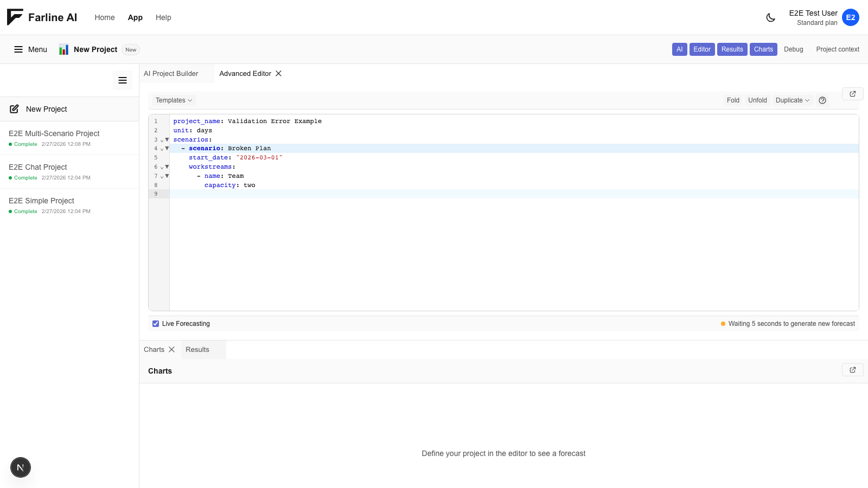
Task: Select the E2E Multi-Scenario Project
Action: 54,133
